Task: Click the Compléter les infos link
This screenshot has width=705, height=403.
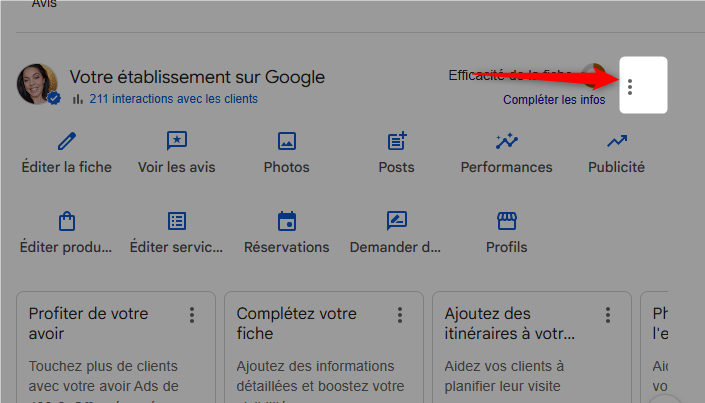Action: 554,100
